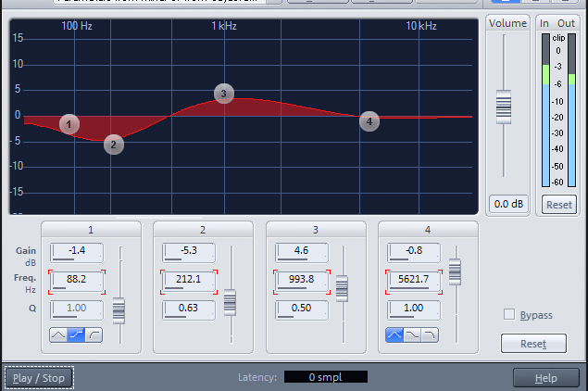Click the Reset button below Bypass
Screen dimensions: 588x391
click(x=533, y=344)
